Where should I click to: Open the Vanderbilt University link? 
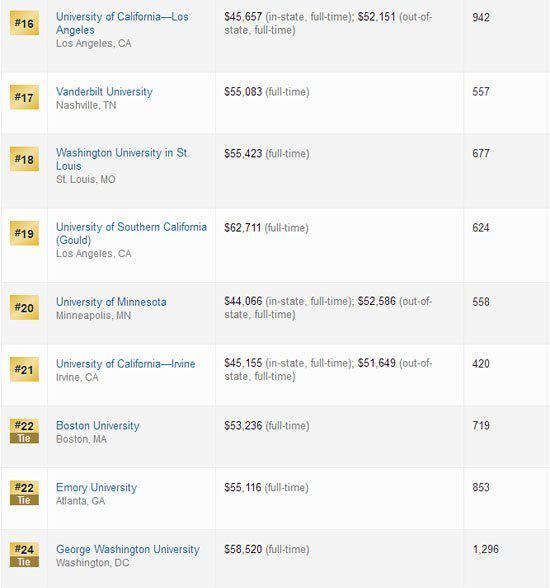click(x=104, y=92)
